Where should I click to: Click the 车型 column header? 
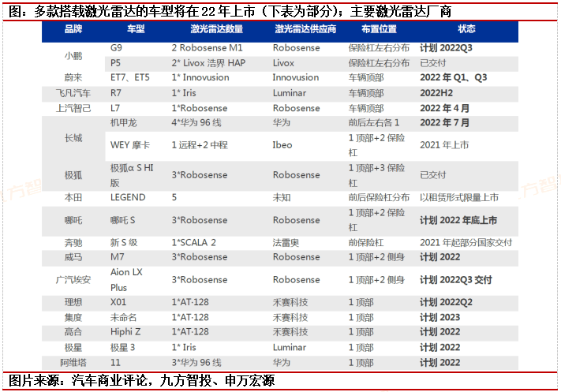click(x=136, y=29)
